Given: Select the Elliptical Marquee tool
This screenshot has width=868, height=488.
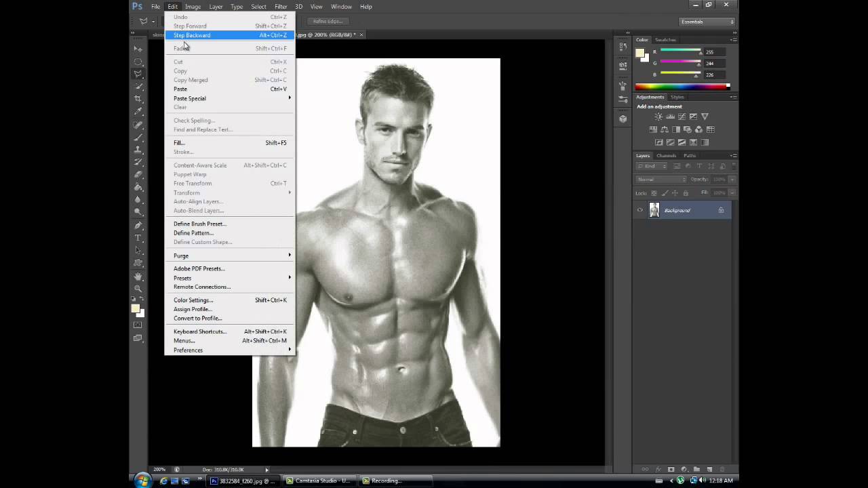Looking at the screenshot, I should tap(138, 61).
